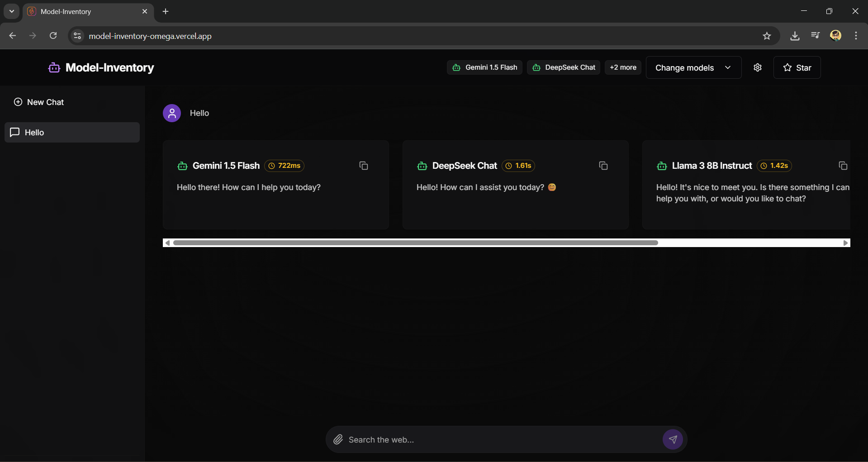Click the robot icon beside Gemini 1.5 Flash card title
This screenshot has width=868, height=462.
[x=182, y=166]
